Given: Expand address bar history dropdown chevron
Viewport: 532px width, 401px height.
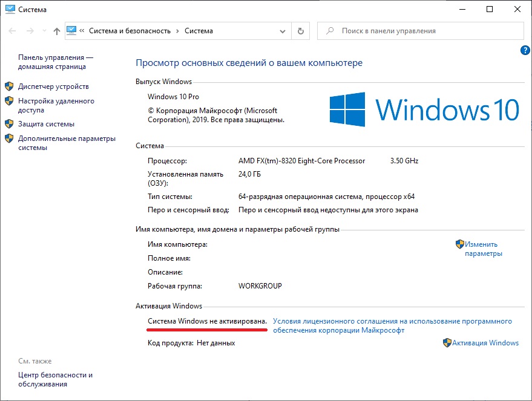Looking at the screenshot, I should (282, 31).
